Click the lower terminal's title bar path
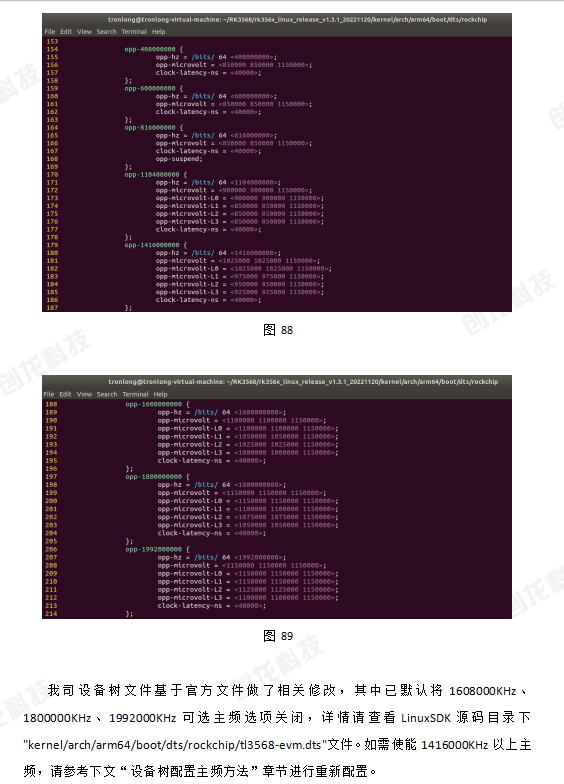564x784 pixels. [x=303, y=382]
